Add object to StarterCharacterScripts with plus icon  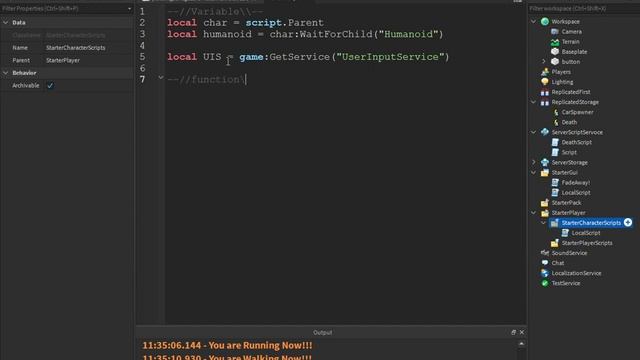coord(628,222)
